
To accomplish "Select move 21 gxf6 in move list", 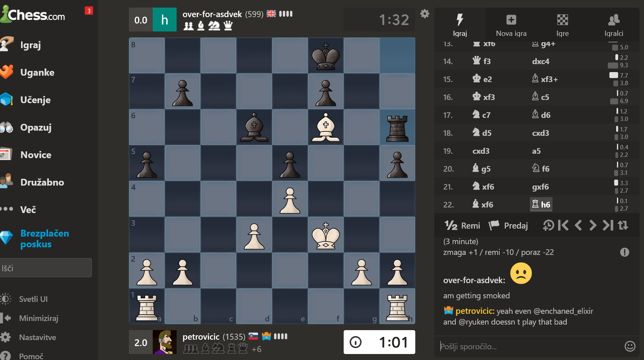I will click(x=541, y=187).
